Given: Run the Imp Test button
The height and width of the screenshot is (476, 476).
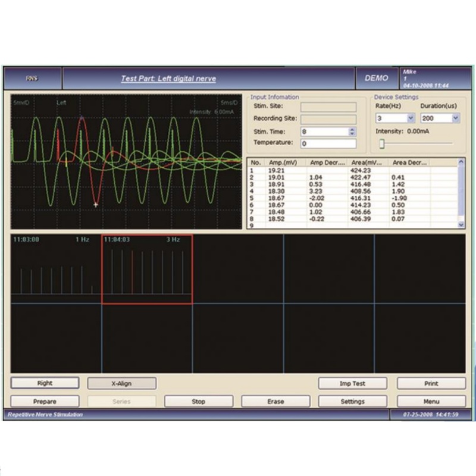Looking at the screenshot, I should 352,383.
